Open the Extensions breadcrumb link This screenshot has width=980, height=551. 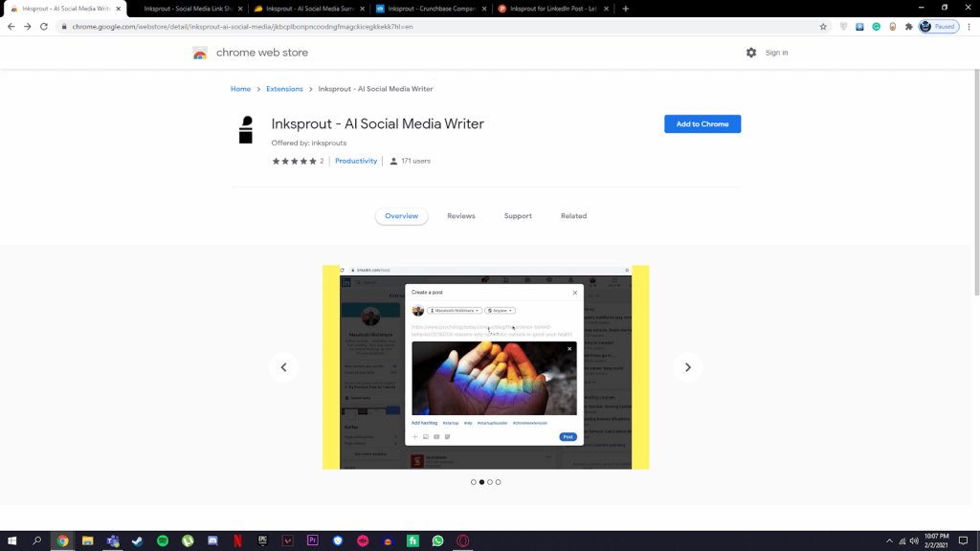(284, 89)
